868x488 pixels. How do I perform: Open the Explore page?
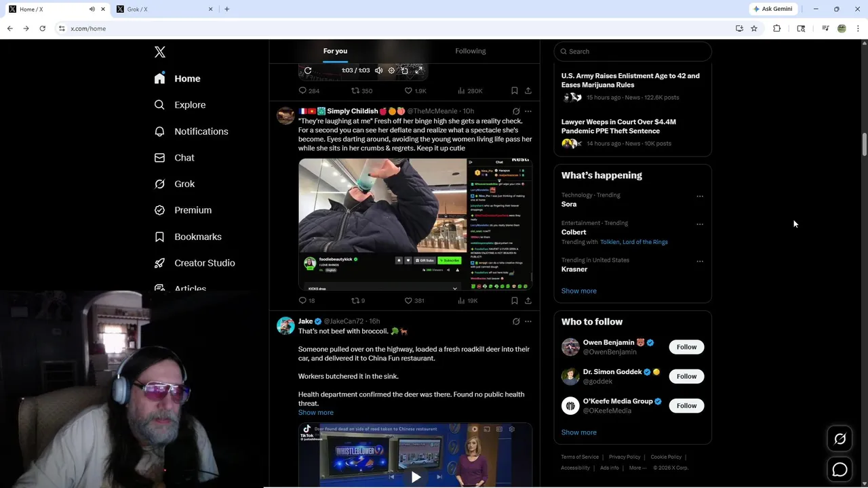click(x=180, y=105)
